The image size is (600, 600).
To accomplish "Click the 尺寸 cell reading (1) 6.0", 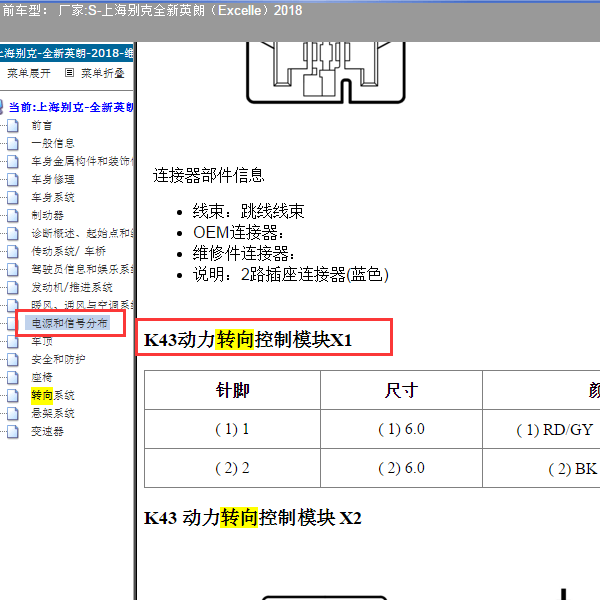I will pyautogui.click(x=401, y=429).
